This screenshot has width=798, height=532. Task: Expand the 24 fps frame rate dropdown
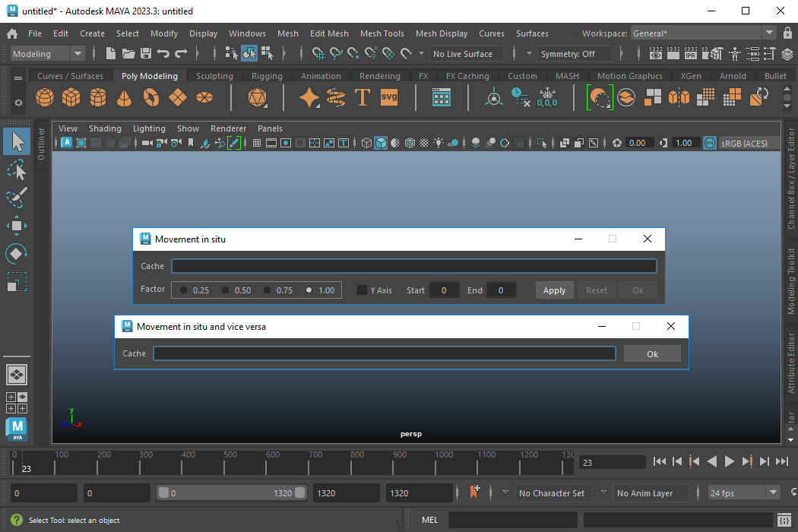pyautogui.click(x=774, y=492)
